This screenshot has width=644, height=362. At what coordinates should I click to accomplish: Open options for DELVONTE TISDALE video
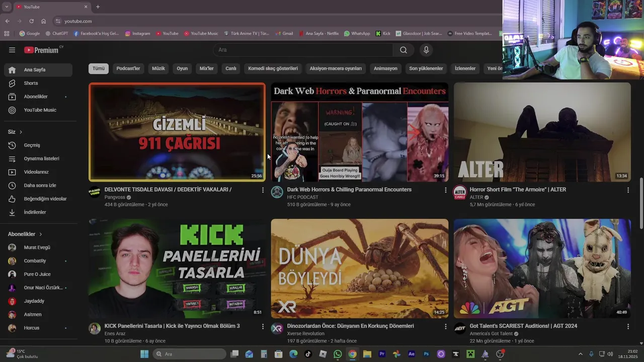point(263,190)
